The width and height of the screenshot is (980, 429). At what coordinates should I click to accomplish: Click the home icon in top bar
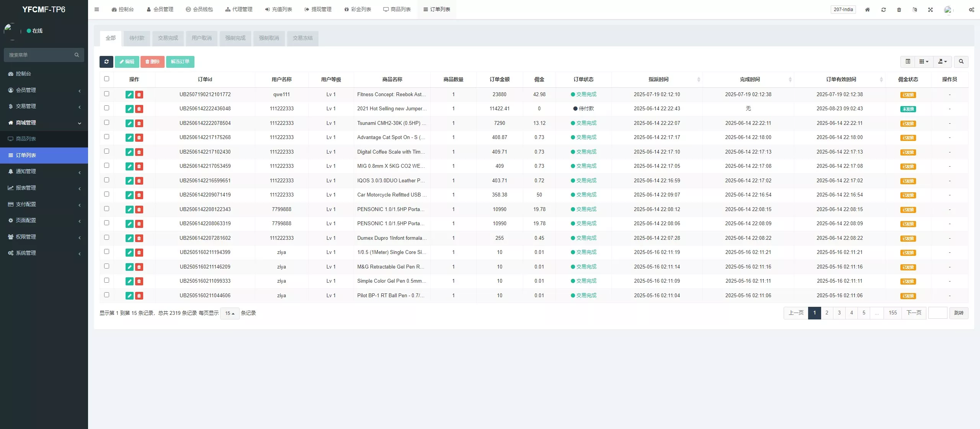click(x=867, y=10)
